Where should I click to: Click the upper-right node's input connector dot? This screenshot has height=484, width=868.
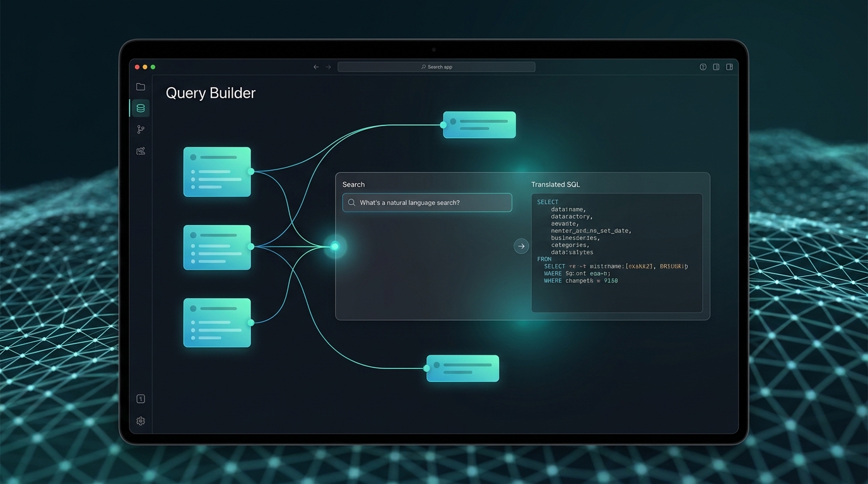click(443, 125)
